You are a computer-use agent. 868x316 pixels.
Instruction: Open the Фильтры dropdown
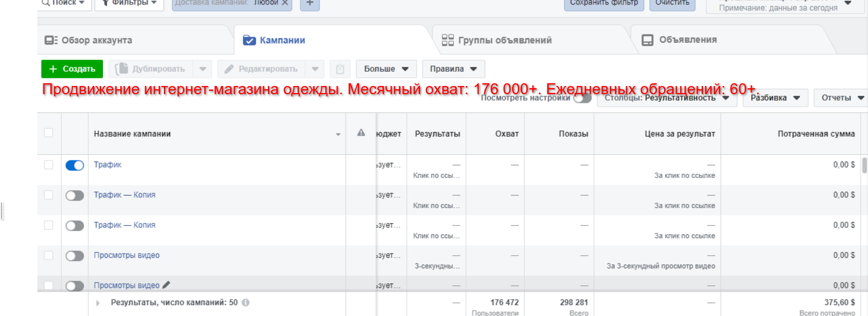click(129, 3)
